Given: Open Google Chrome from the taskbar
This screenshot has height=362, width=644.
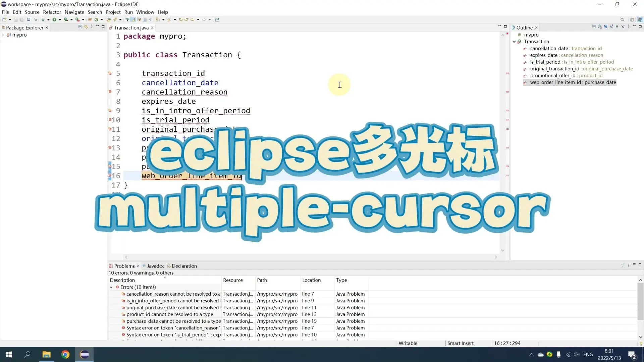Looking at the screenshot, I should point(65,354).
